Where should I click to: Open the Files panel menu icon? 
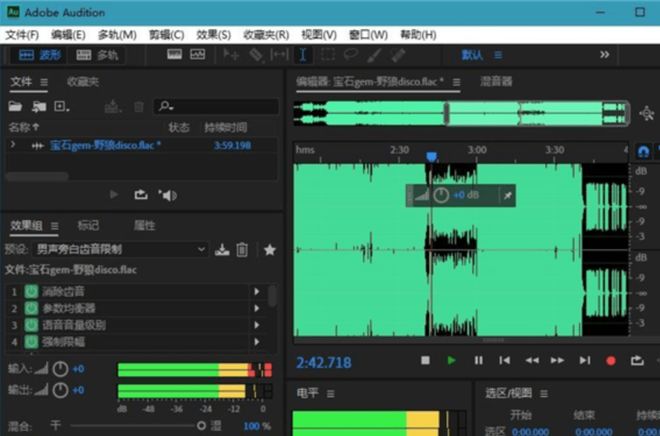44,82
